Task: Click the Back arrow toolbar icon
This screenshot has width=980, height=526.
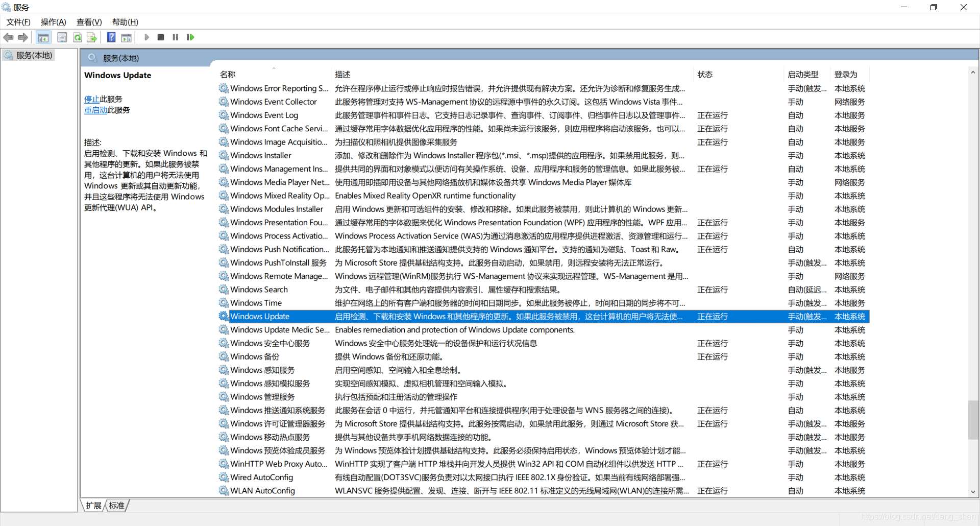Action: (x=8, y=37)
